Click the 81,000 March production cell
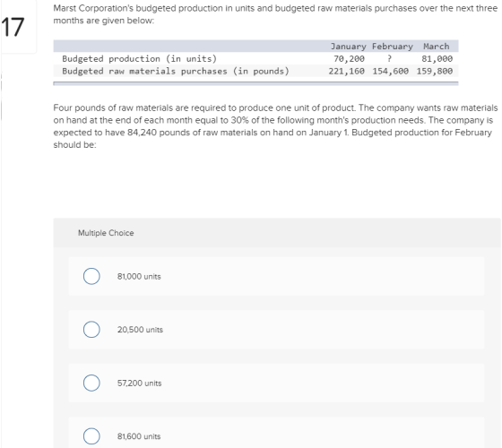502x448 pixels. click(x=437, y=59)
